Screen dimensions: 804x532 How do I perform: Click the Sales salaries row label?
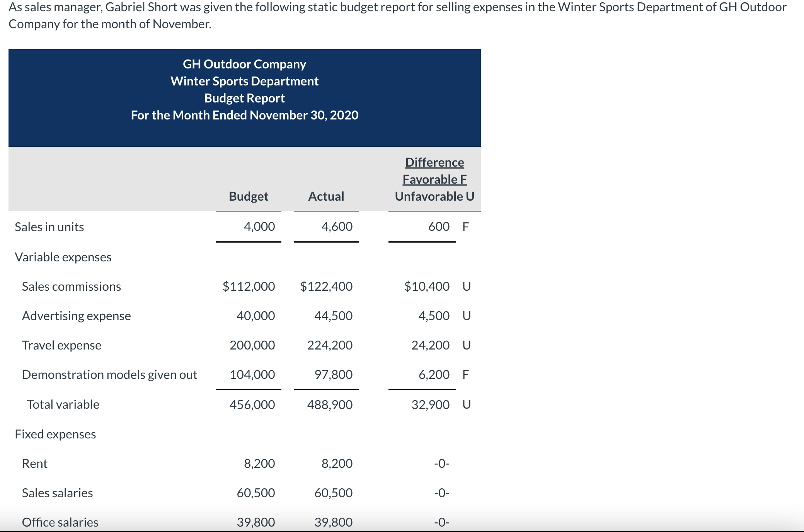point(58,493)
